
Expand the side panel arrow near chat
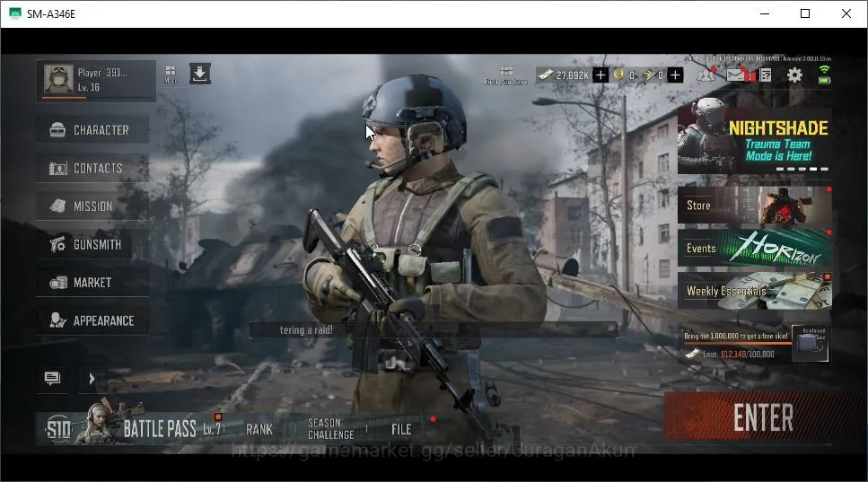pyautogui.click(x=92, y=379)
